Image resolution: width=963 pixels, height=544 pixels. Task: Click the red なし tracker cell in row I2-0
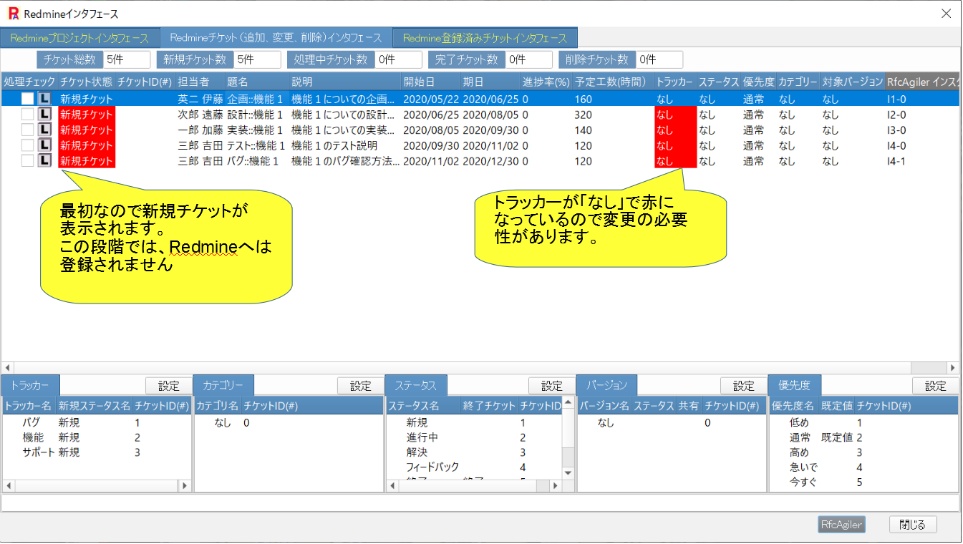(x=675, y=114)
